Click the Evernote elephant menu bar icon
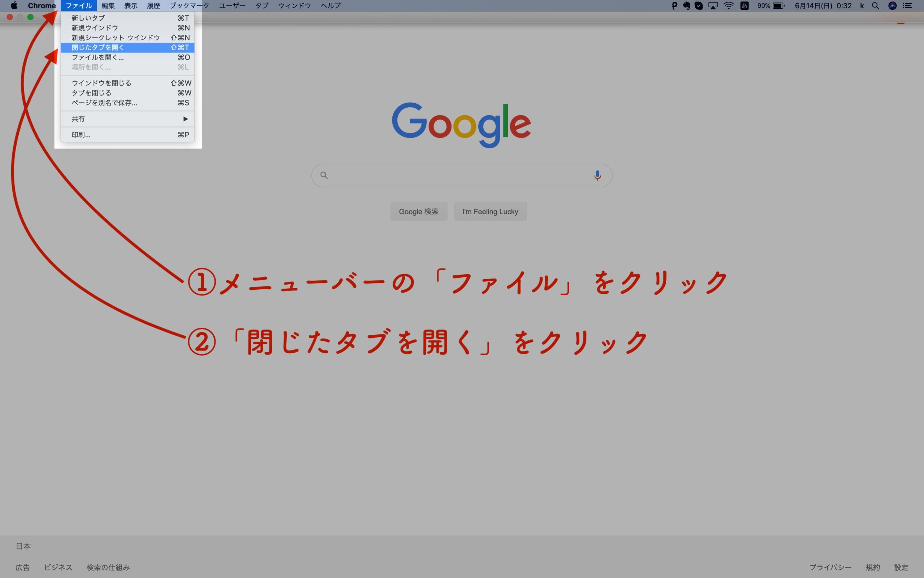The width and height of the screenshot is (924, 578). point(687,5)
